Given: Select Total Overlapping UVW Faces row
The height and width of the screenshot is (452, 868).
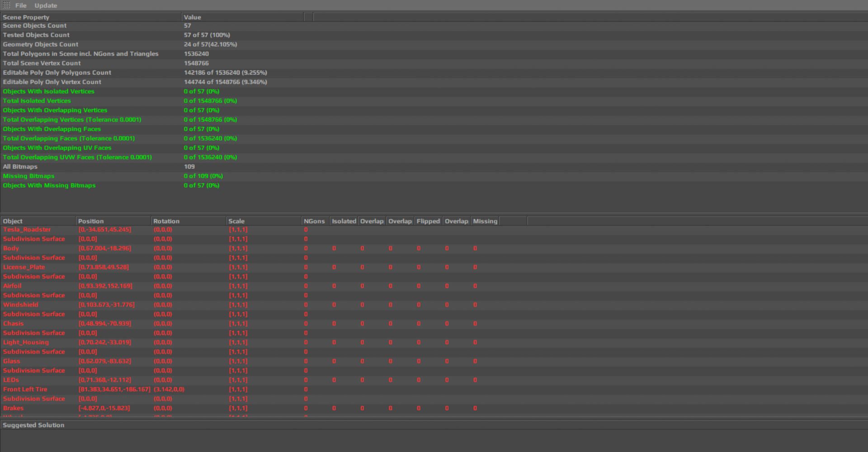Looking at the screenshot, I should point(434,157).
